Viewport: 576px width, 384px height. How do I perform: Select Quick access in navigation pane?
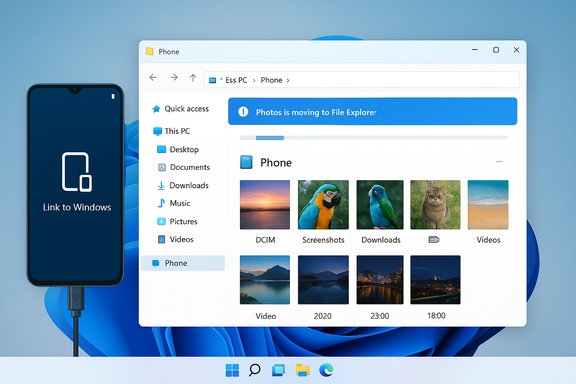(x=187, y=109)
